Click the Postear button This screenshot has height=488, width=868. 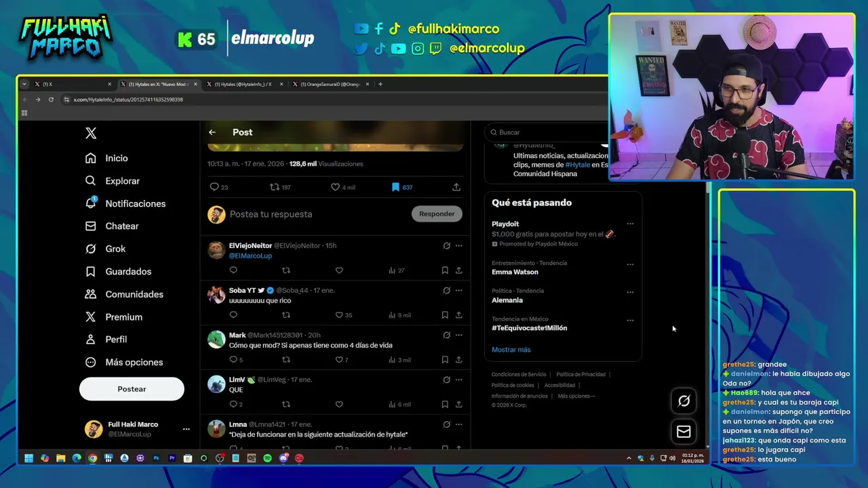(x=132, y=389)
